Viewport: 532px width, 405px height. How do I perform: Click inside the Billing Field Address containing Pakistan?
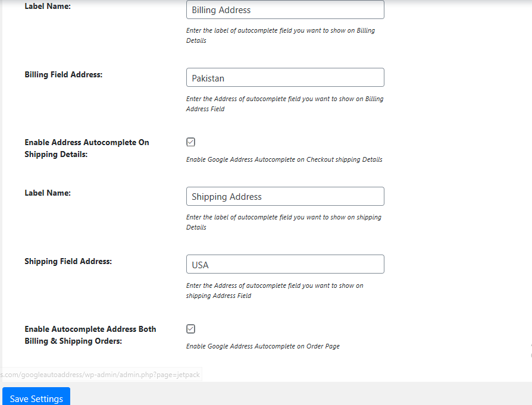pyautogui.click(x=284, y=77)
